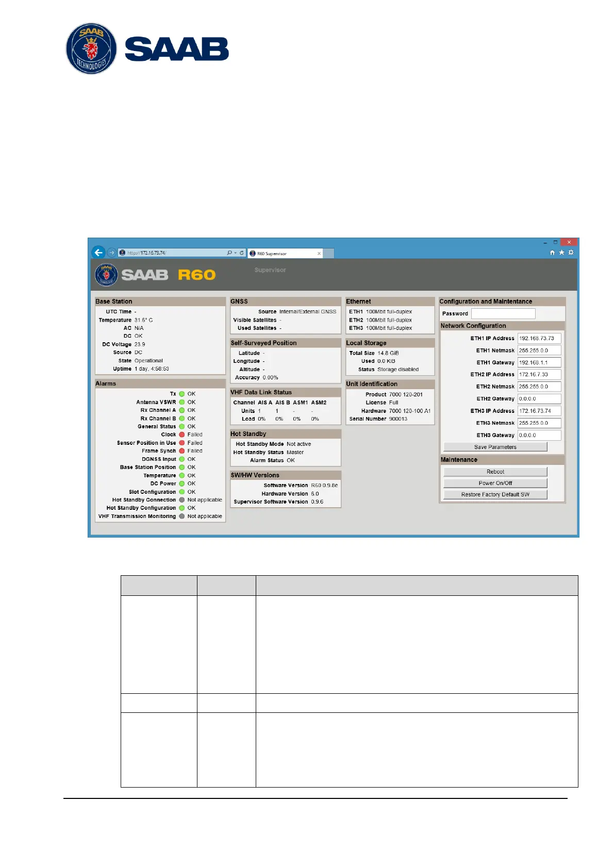The image size is (614, 868).
Task: Click ETH1 '100Mbit full-duplex' status text
Action: (x=389, y=312)
